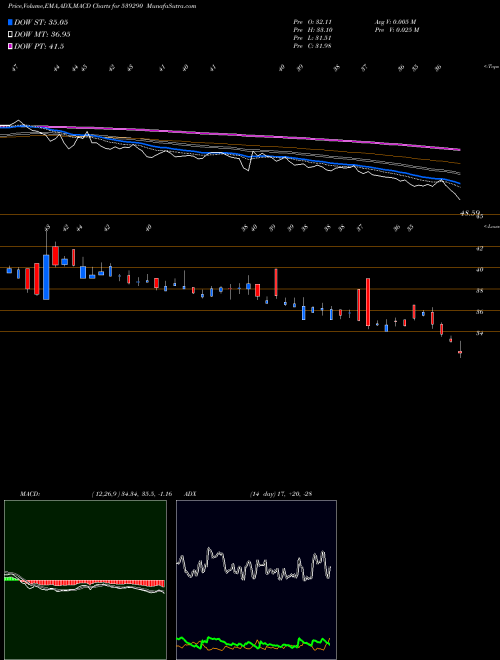Click the last small red candle at far right

[460, 352]
